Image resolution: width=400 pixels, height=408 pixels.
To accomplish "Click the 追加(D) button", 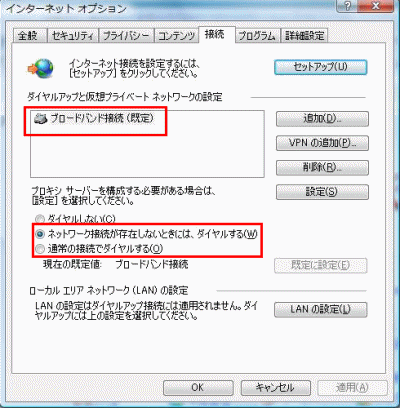I will click(322, 119).
